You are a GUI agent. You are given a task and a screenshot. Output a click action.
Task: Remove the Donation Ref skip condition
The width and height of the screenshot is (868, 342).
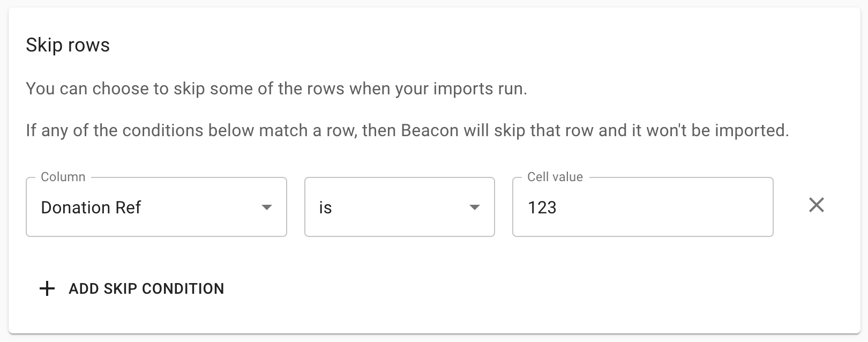pyautogui.click(x=816, y=205)
